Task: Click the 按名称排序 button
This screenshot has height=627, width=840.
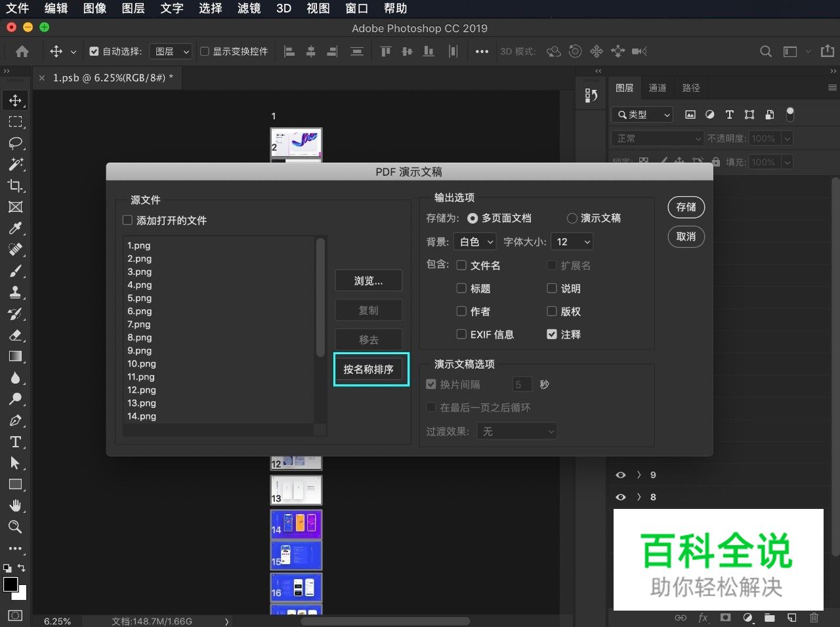Action: pyautogui.click(x=370, y=369)
